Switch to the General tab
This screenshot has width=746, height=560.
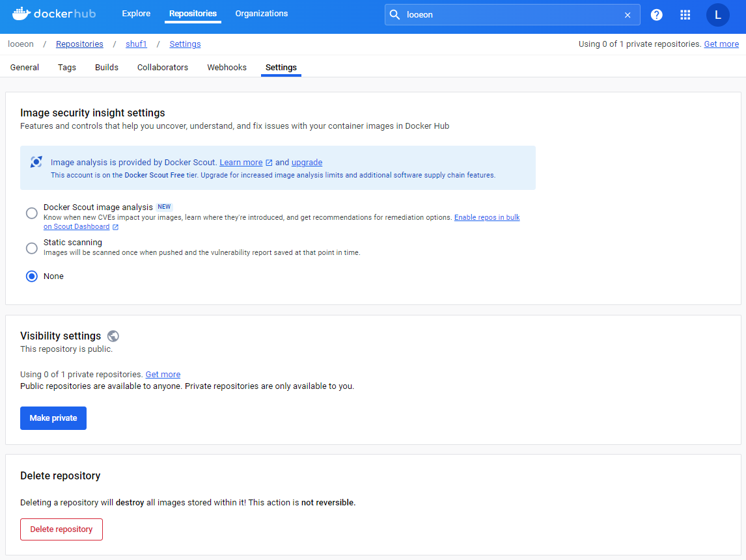pos(25,68)
